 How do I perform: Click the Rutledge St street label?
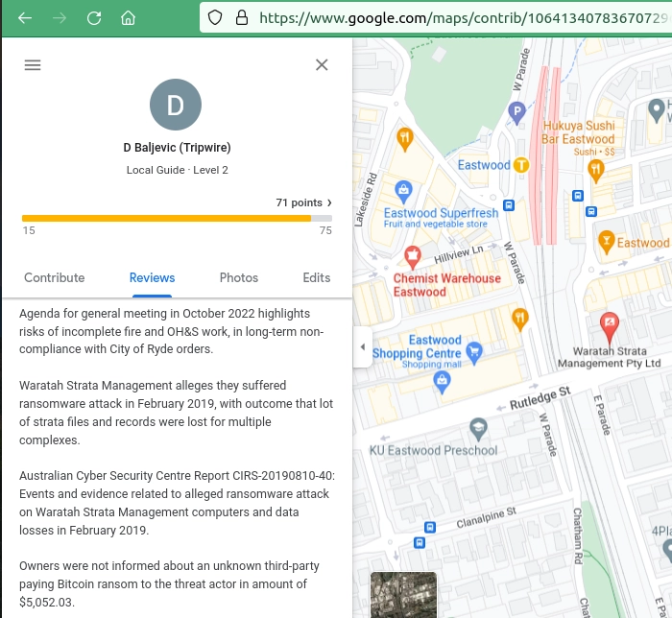click(x=540, y=398)
